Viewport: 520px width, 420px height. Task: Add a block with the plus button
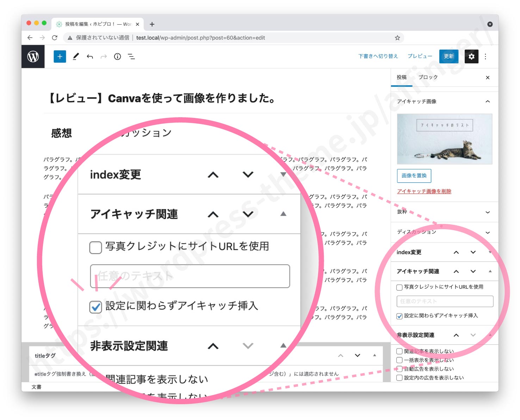60,56
